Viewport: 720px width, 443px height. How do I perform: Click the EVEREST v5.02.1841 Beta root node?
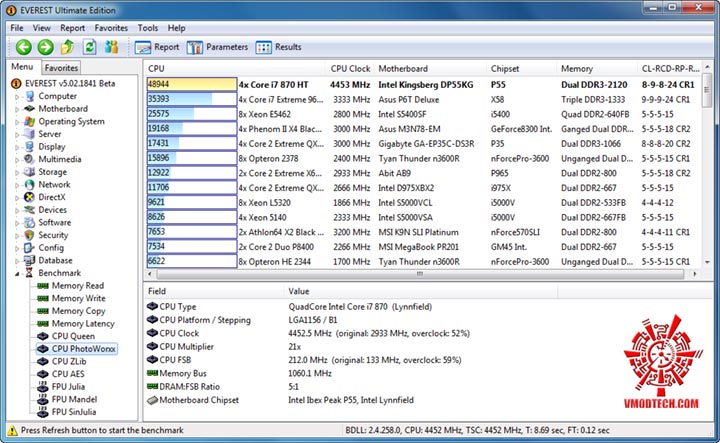pyautogui.click(x=63, y=84)
